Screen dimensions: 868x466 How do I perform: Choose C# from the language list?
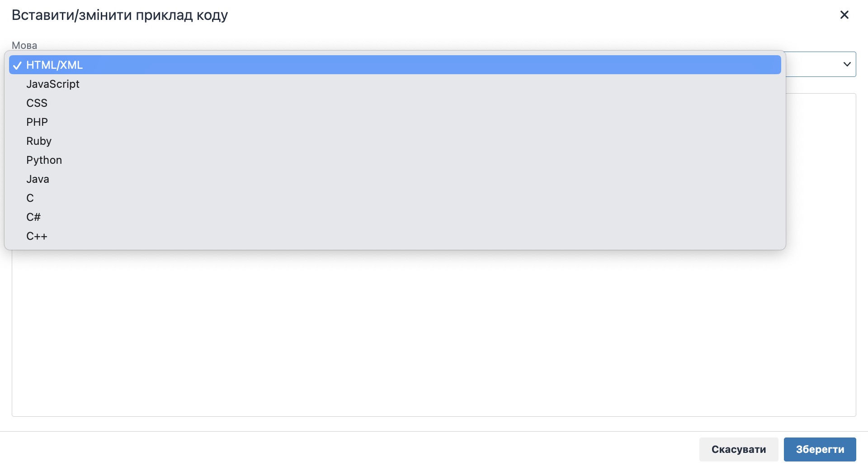point(33,217)
